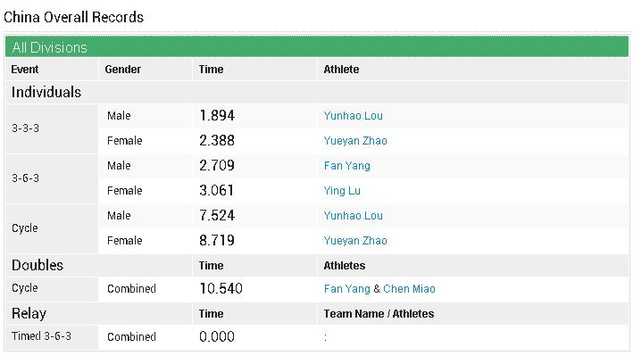Open Fan Yang's link in the Doubles Cycle row
Image resolution: width=633 pixels, height=364 pixels.
coord(346,289)
